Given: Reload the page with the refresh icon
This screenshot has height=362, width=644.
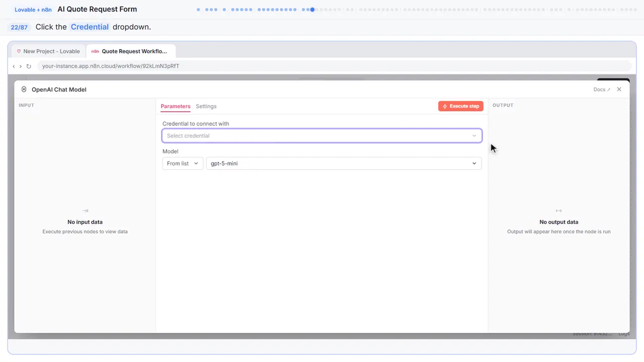Looking at the screenshot, I should click(29, 66).
